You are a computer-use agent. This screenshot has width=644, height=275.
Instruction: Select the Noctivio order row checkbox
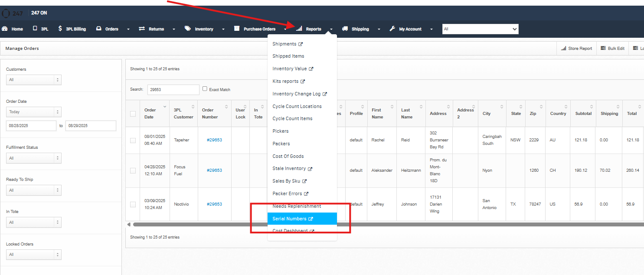tap(133, 204)
